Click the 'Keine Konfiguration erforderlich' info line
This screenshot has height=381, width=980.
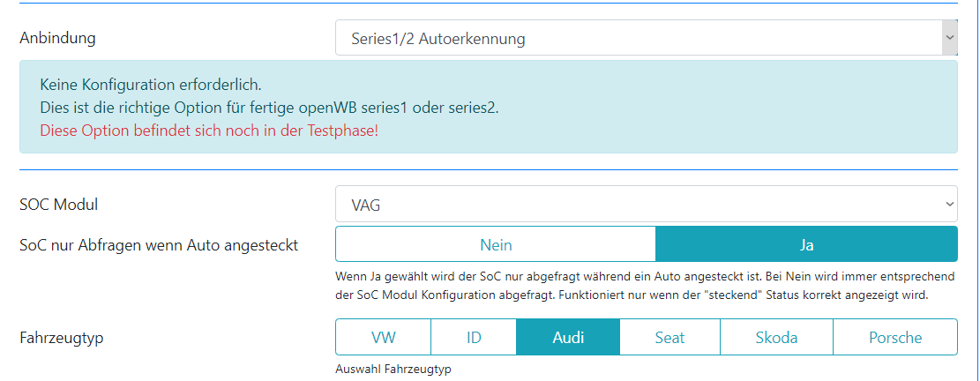pos(151,86)
